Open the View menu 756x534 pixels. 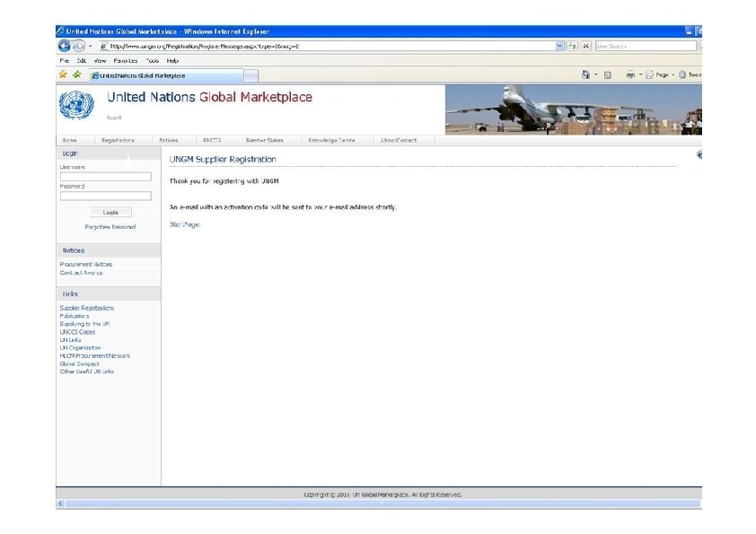(x=100, y=61)
